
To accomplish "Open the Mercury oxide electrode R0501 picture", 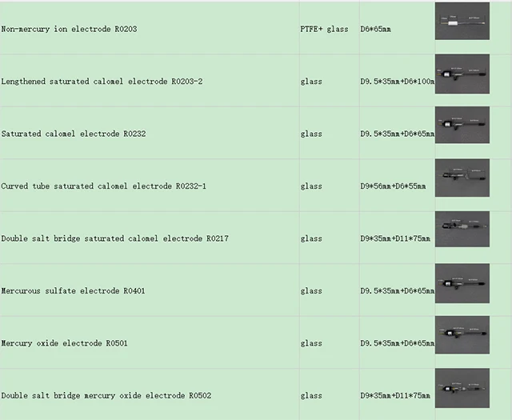I will click(462, 336).
